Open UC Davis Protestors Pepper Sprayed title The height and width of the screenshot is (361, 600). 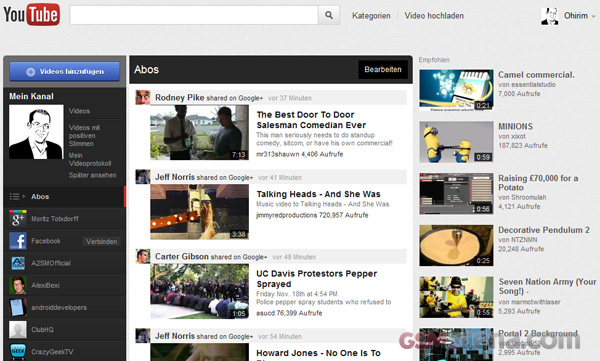point(316,279)
